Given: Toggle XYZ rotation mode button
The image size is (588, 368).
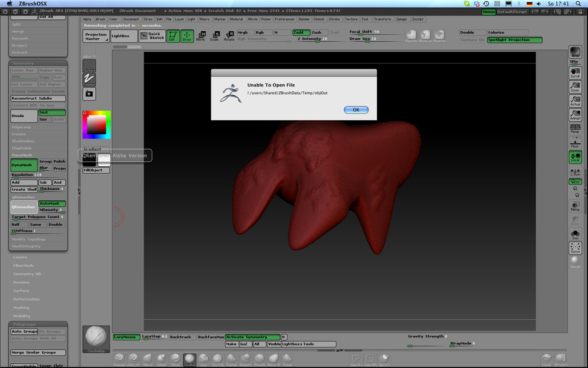Looking at the screenshot, I should (575, 182).
